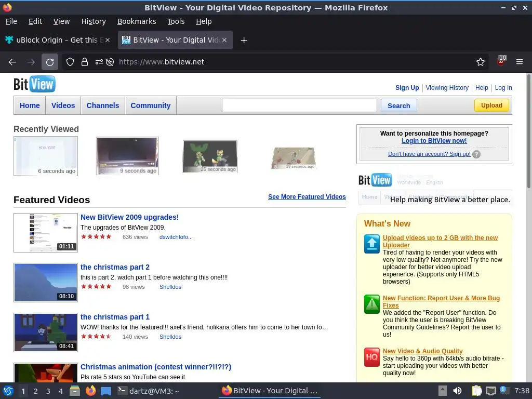Open the uBlock Origin extension icon
This screenshot has height=399, width=532.
tap(501, 61)
